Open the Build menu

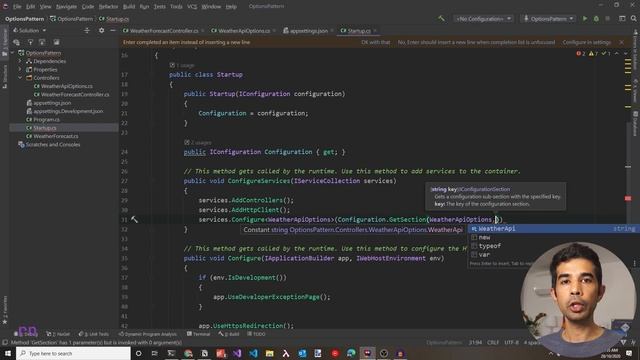129,7
